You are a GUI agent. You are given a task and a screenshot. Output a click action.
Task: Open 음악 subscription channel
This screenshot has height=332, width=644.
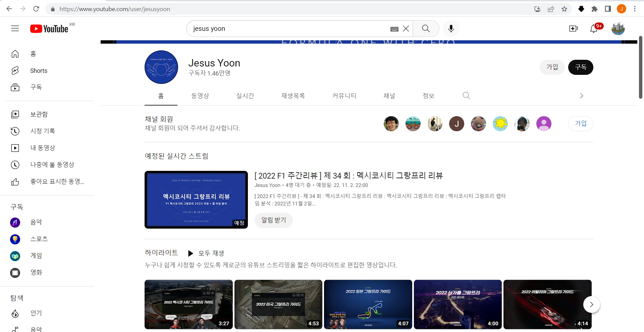tap(47, 222)
